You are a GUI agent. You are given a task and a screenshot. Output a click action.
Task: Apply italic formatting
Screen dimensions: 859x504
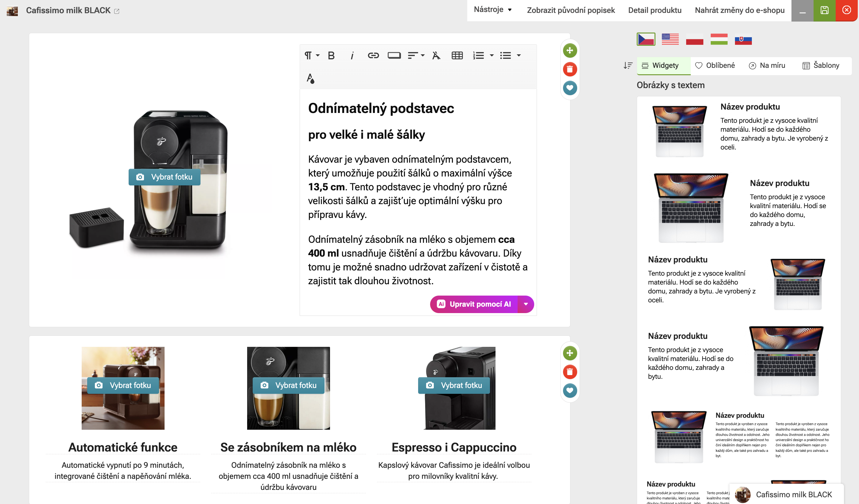tap(352, 55)
